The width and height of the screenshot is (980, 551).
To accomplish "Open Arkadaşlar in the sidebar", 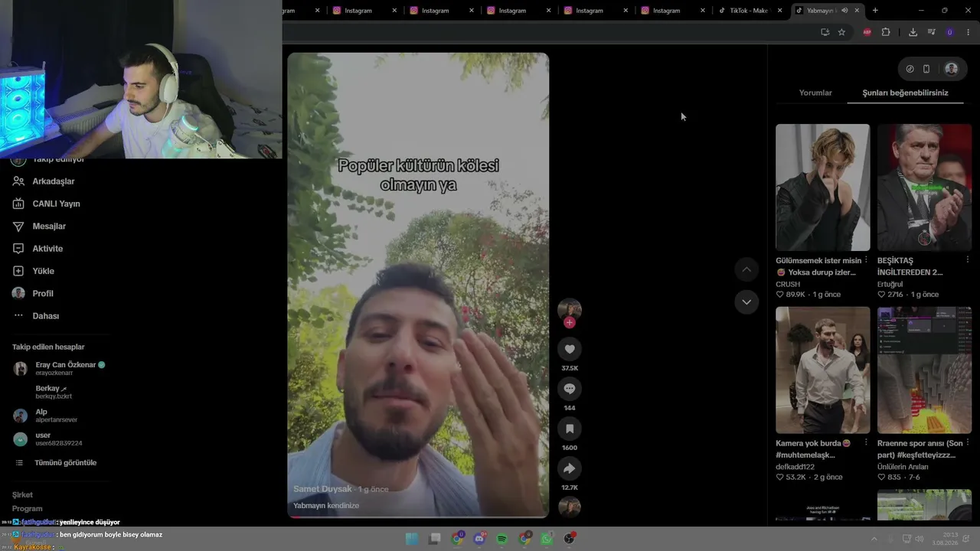I will point(54,181).
